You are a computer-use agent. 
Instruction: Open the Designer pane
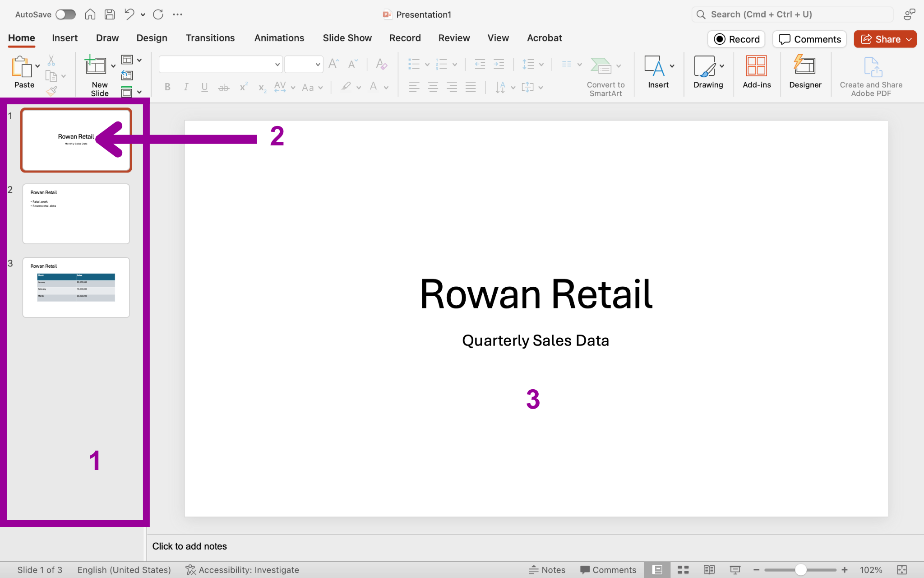click(x=805, y=72)
